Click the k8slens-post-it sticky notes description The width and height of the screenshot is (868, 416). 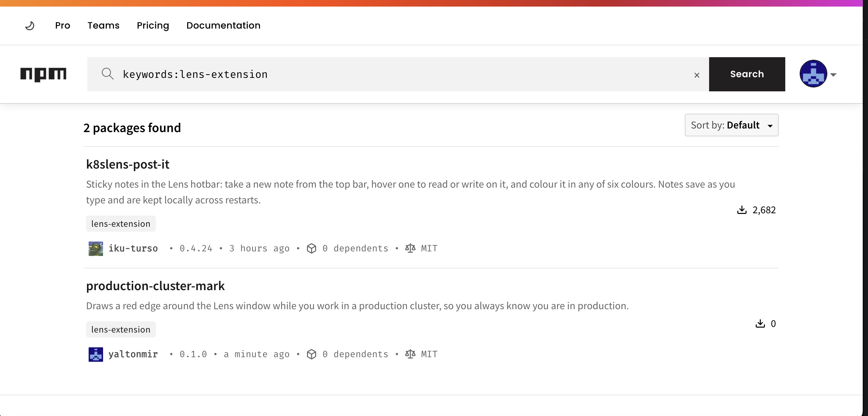410,192
